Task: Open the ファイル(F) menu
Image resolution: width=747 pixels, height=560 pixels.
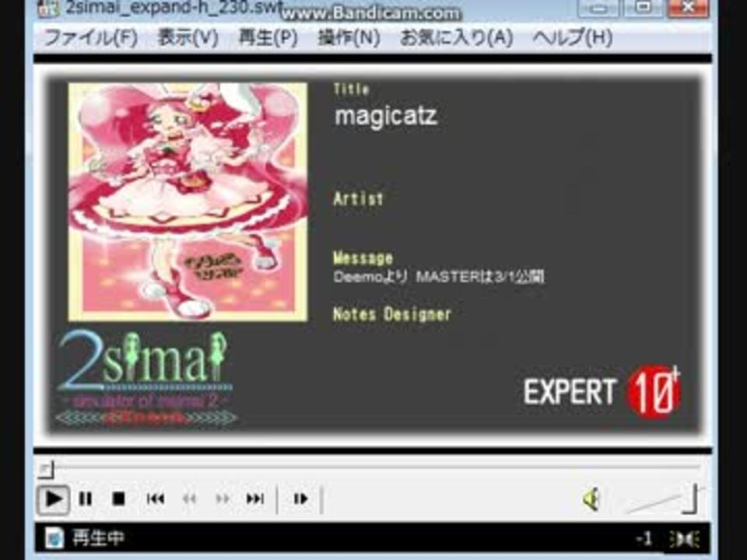Action: coord(89,36)
